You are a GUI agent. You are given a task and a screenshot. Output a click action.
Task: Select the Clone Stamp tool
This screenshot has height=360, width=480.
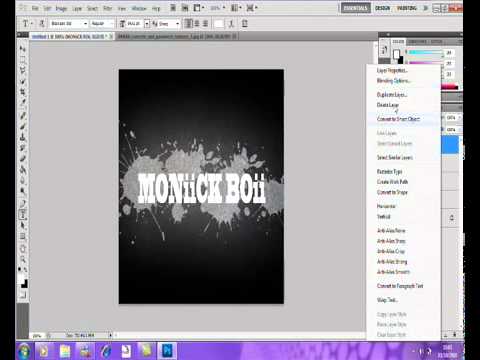(x=22, y=137)
